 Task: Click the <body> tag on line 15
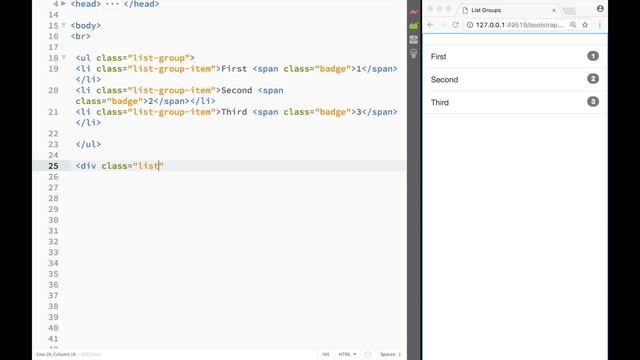pyautogui.click(x=86, y=25)
